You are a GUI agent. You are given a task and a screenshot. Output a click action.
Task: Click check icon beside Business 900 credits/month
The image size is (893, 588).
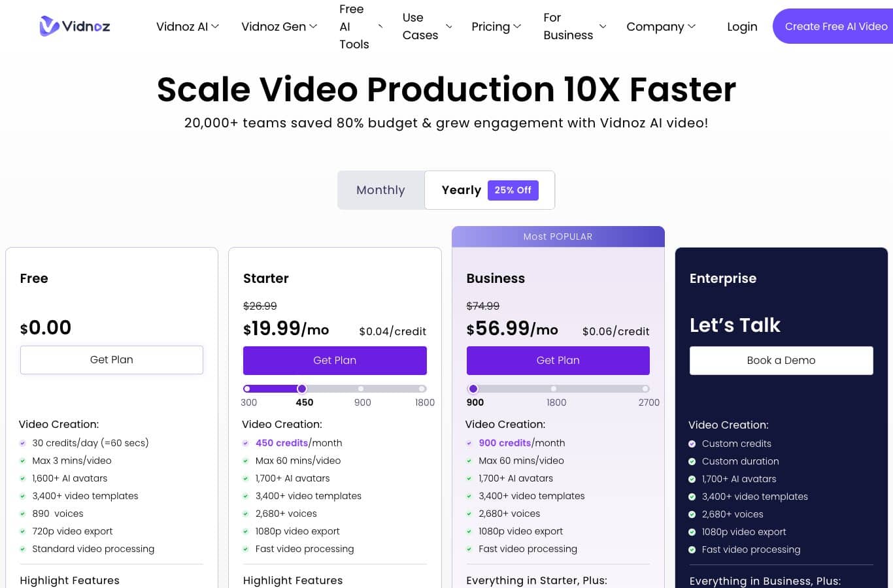point(469,443)
